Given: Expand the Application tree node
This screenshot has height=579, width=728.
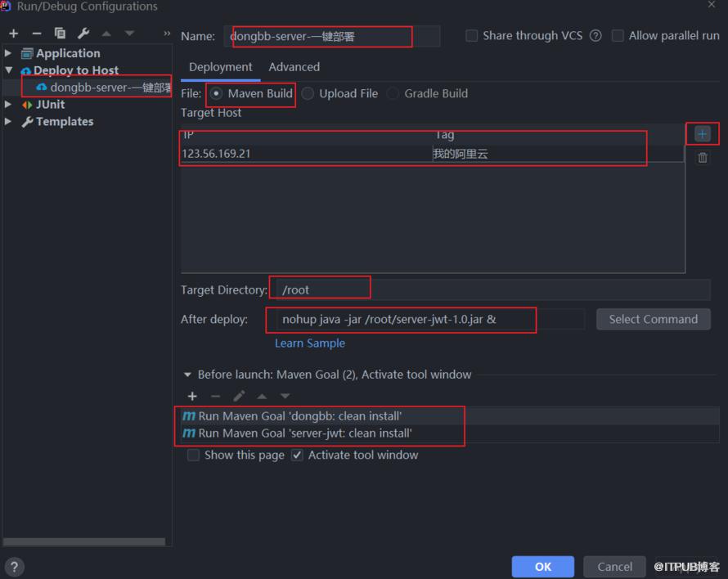Looking at the screenshot, I should 8,53.
